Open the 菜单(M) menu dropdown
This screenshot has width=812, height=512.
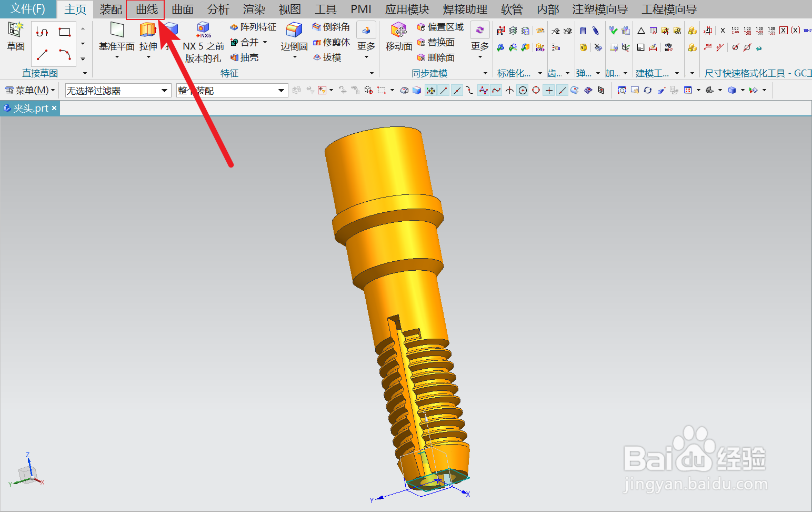tap(30, 91)
